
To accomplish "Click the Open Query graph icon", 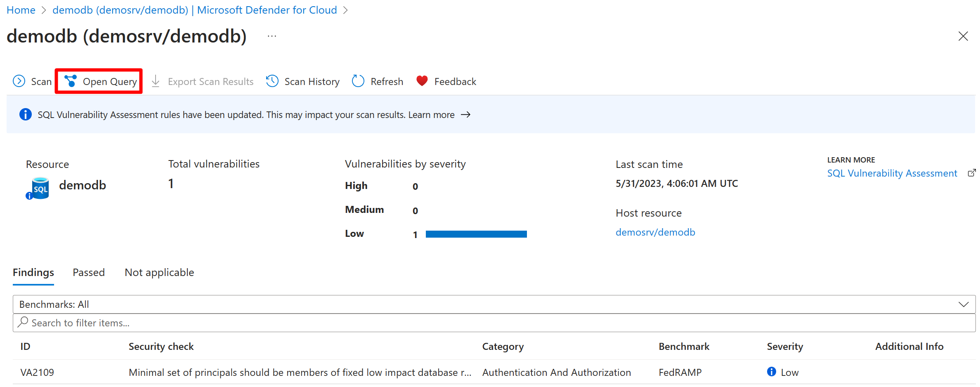I will coord(71,81).
